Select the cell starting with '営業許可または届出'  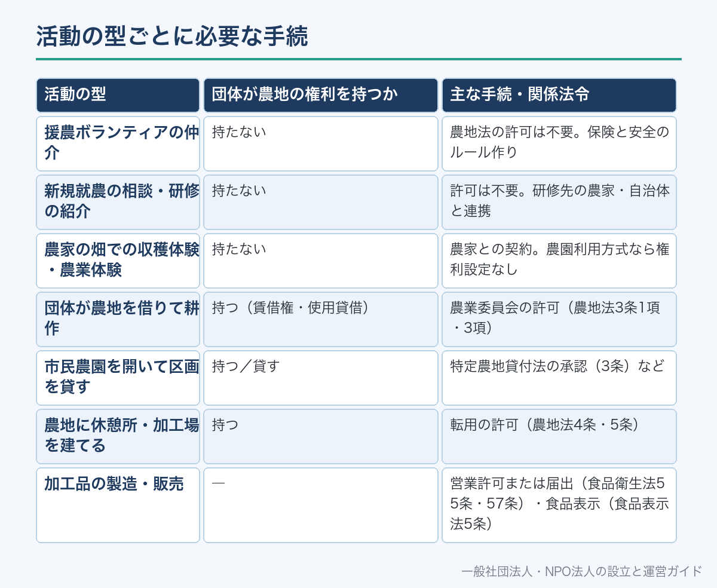point(559,505)
